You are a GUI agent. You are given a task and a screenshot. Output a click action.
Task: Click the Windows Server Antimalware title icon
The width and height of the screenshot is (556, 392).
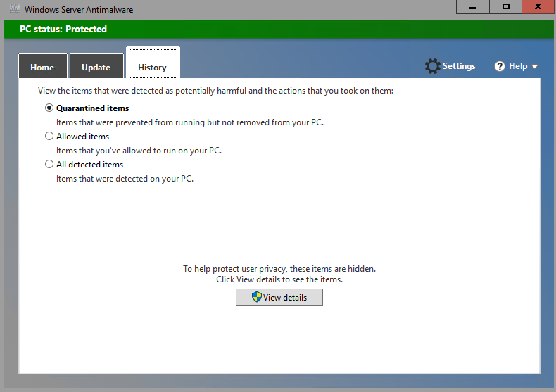(x=15, y=9)
